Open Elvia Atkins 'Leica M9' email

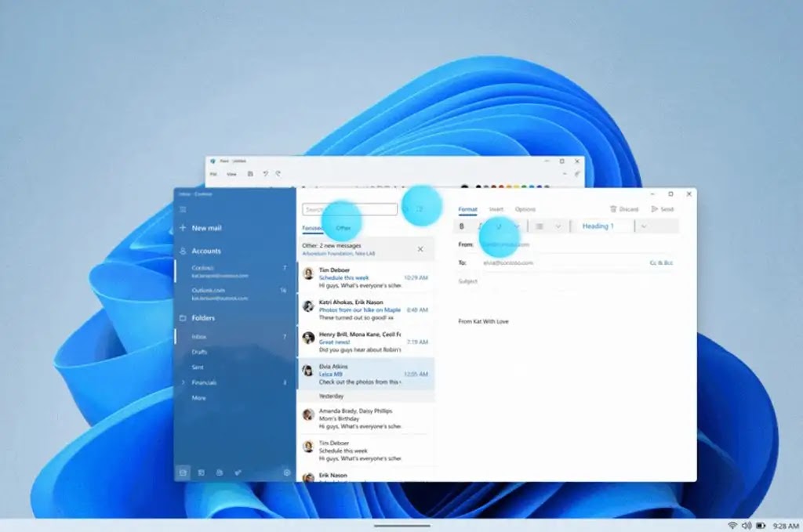pos(365,374)
